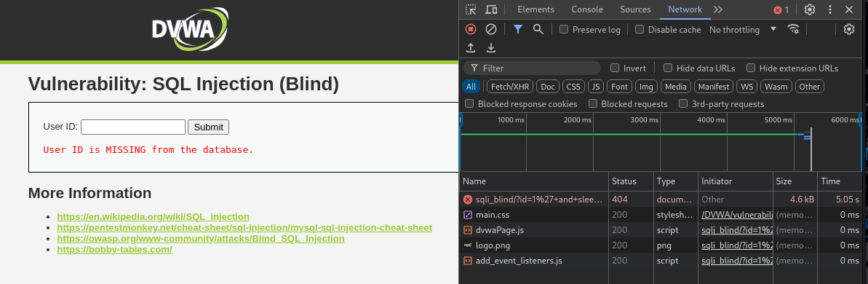Clear the network log
Image resolution: width=868 pixels, height=284 pixels.
[x=491, y=29]
